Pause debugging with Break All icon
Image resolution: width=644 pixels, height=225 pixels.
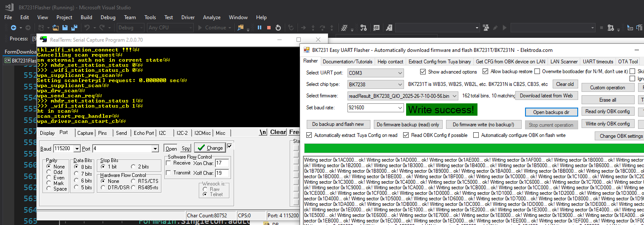click(x=260, y=28)
